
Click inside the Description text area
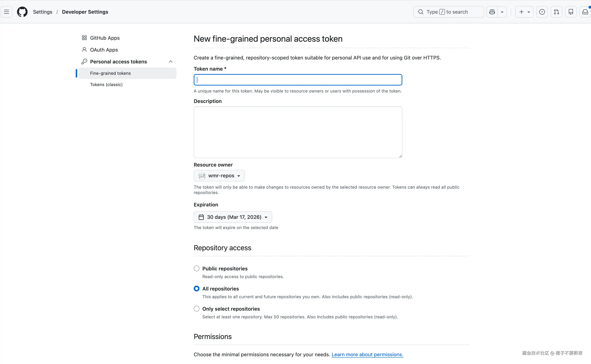pyautogui.click(x=298, y=132)
